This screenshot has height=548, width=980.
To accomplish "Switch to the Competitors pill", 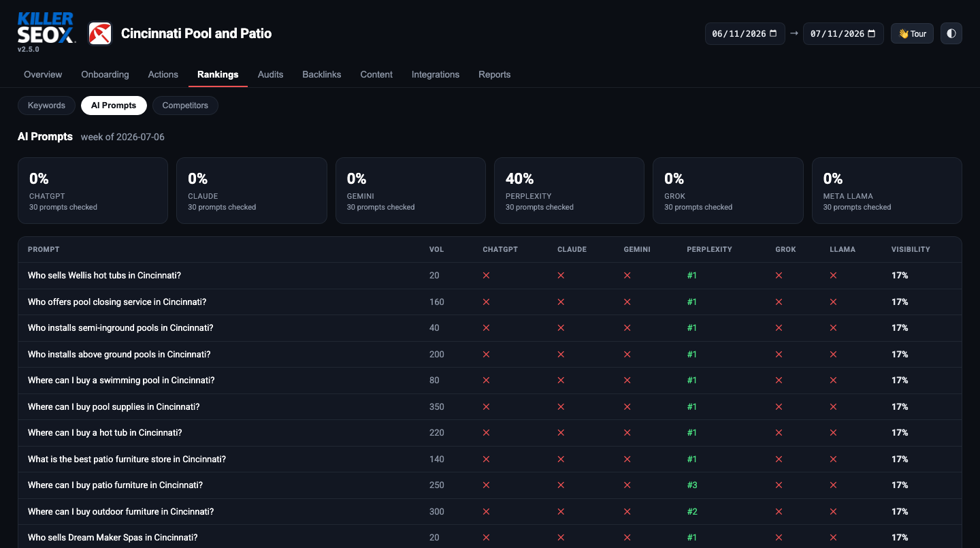I will coord(185,106).
